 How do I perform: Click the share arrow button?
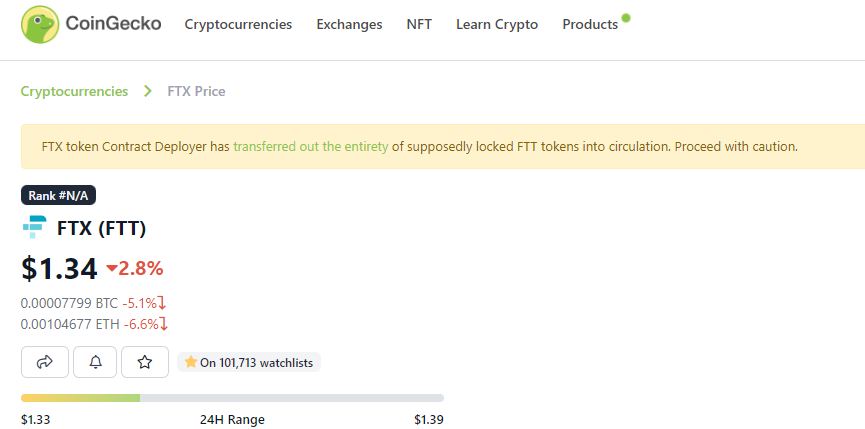point(45,362)
